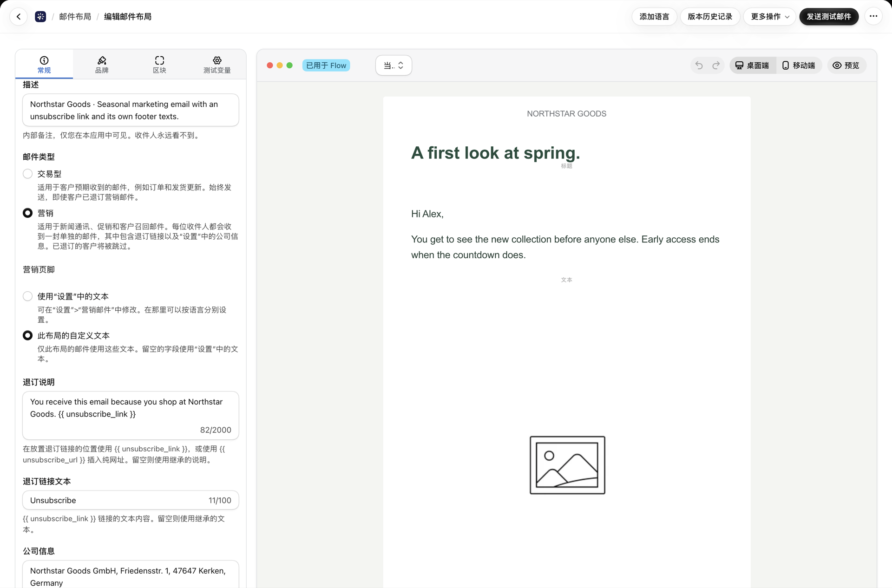Switch preview to desktop view
This screenshot has height=588, width=892.
click(x=752, y=65)
